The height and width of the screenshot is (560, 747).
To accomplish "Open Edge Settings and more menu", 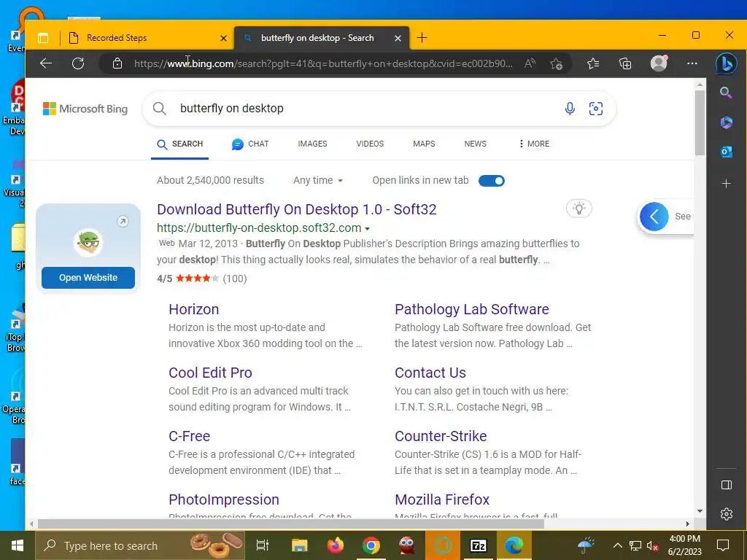I will pos(692,63).
